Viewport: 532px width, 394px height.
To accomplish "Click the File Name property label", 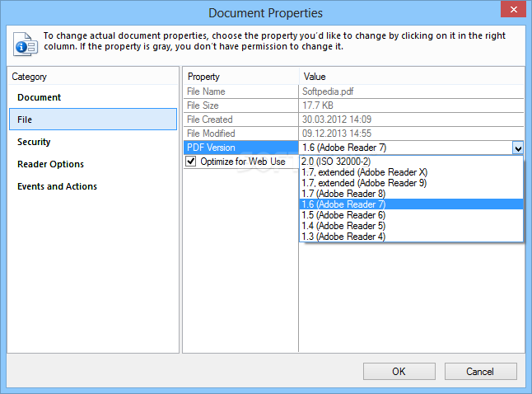I will tap(206, 91).
